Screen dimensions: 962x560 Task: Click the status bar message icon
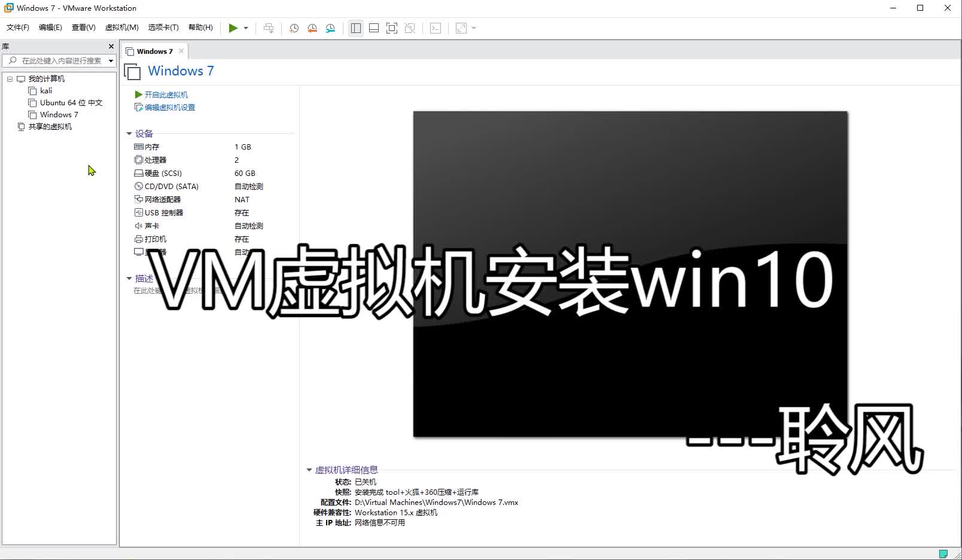coord(943,554)
